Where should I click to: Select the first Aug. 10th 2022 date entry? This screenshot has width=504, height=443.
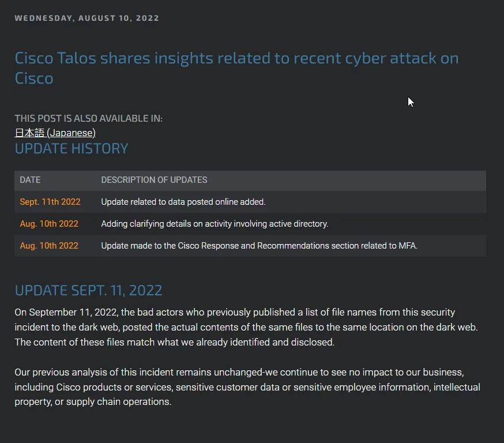(49, 224)
